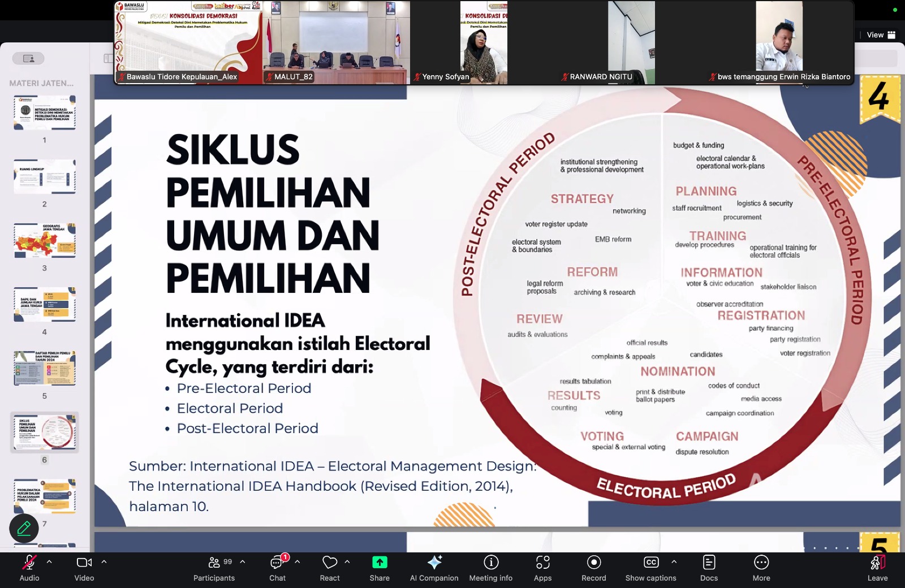
Task: Click the green Share screen button
Action: click(380, 568)
